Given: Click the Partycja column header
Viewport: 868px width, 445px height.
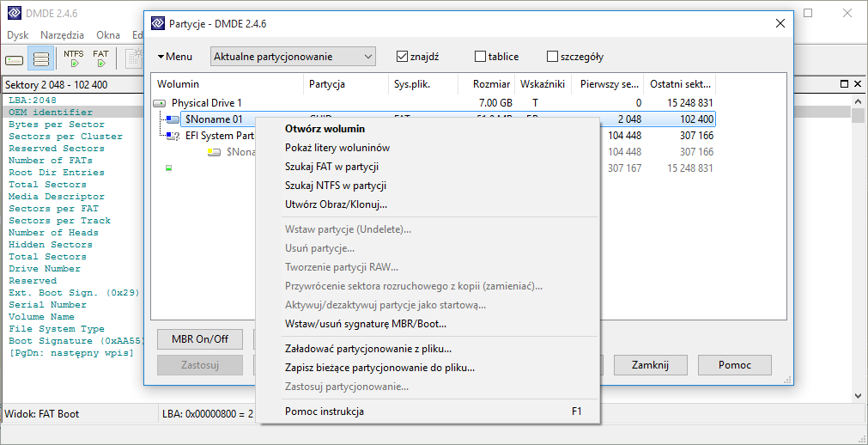Looking at the screenshot, I should click(346, 84).
